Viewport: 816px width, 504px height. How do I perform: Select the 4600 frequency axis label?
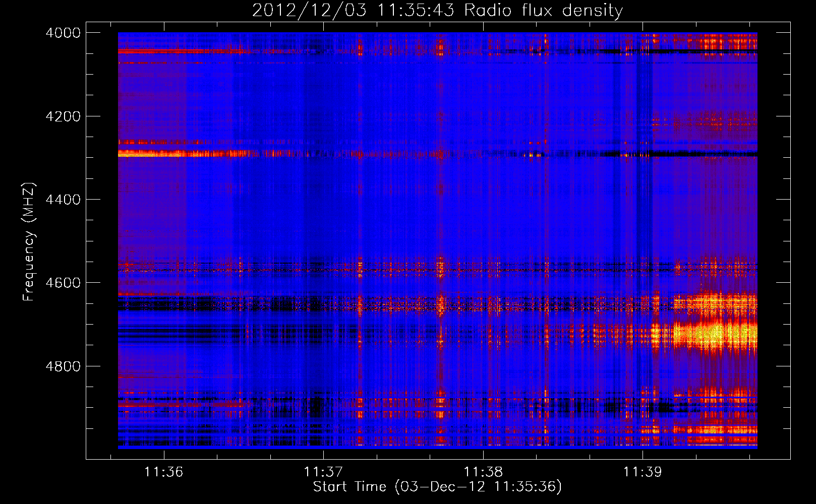tap(63, 283)
